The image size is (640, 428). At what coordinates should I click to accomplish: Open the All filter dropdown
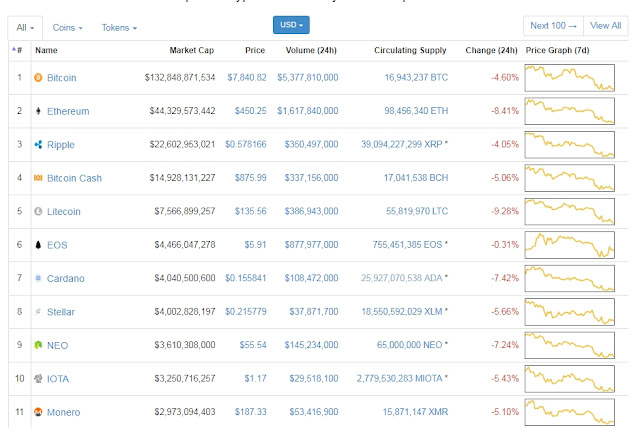25,28
